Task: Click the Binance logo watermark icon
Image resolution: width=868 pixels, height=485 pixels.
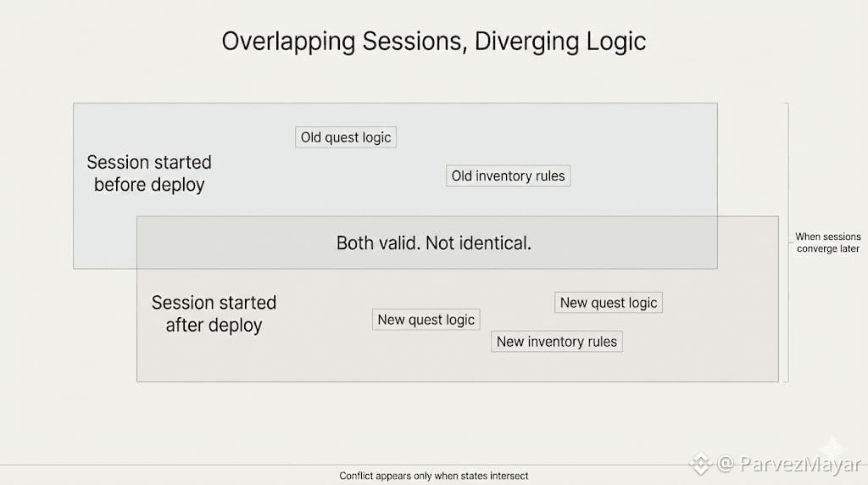Action: (700, 464)
